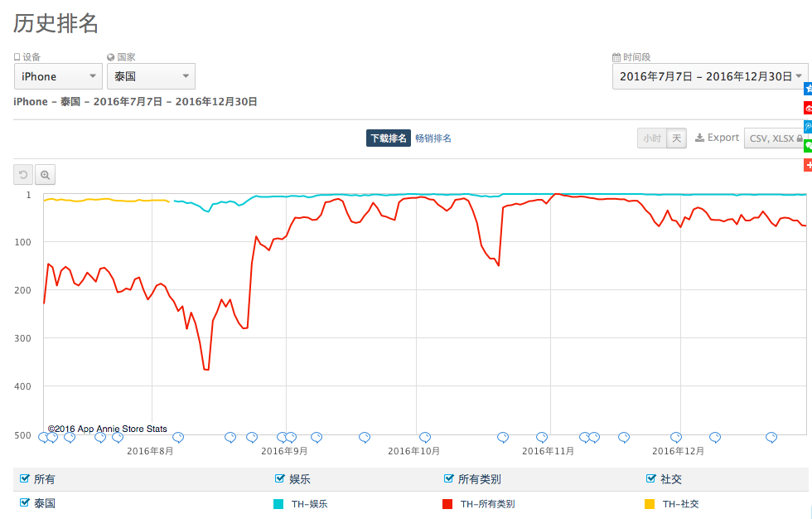The image size is (812, 519).
Task: Click the blue QZone star share icon
Action: pos(808,89)
